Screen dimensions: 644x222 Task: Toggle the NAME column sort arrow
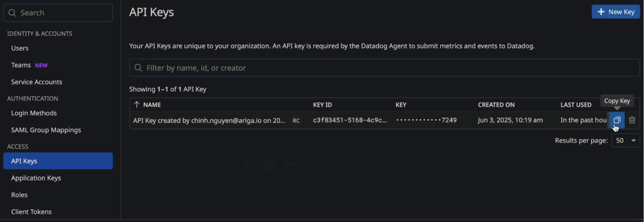(137, 104)
